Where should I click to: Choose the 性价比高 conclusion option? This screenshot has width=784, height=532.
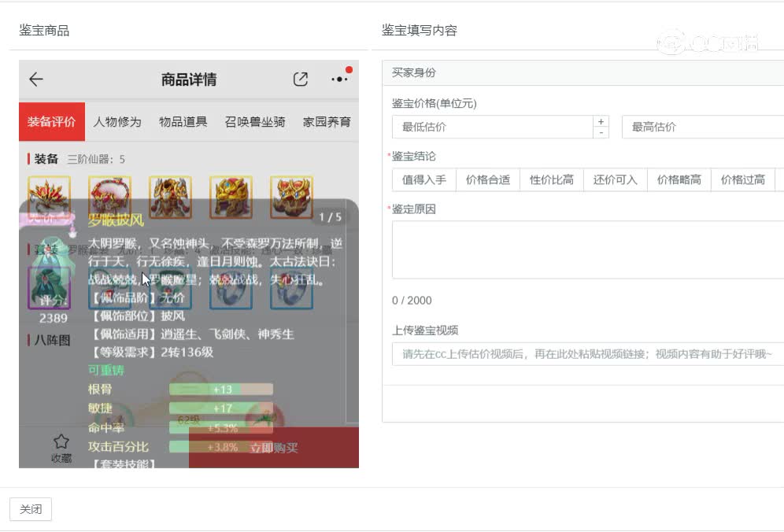pos(552,180)
